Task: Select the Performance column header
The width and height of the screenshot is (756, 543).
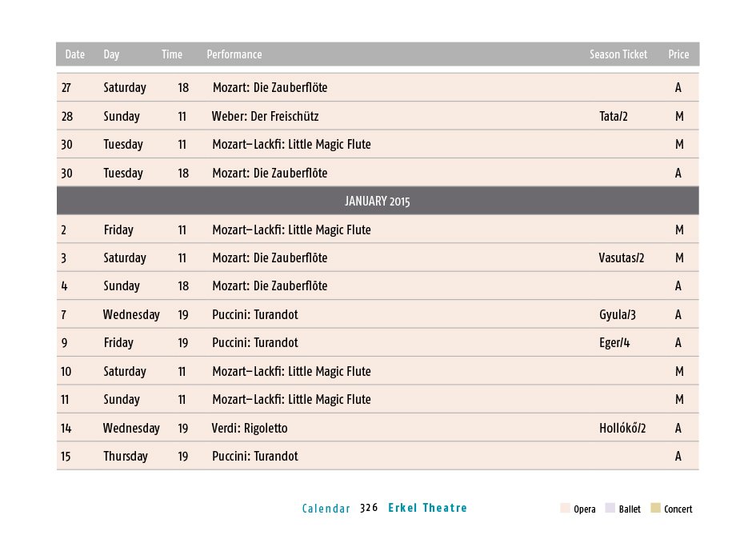Action: 234,54
